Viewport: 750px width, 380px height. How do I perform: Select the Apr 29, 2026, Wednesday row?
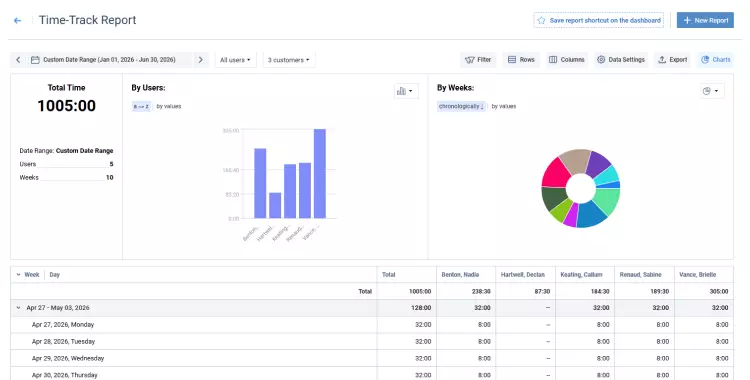tap(372, 358)
